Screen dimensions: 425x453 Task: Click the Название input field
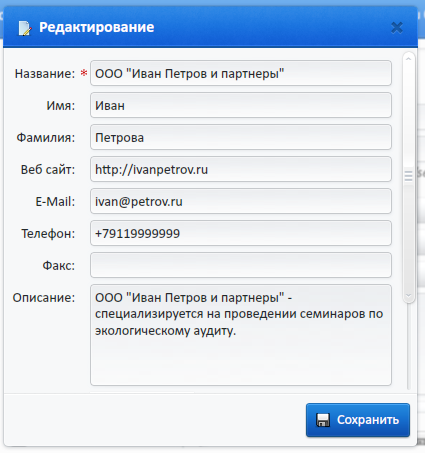pos(241,73)
